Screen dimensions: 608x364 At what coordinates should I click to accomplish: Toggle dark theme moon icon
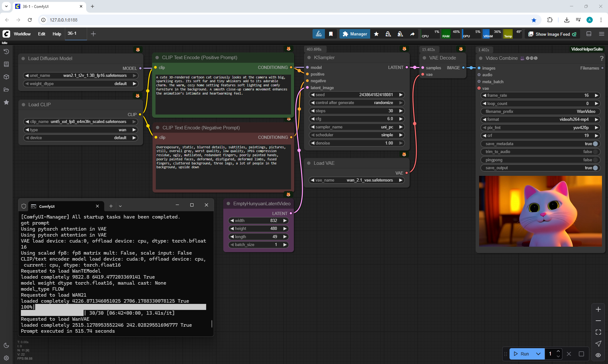6,345
